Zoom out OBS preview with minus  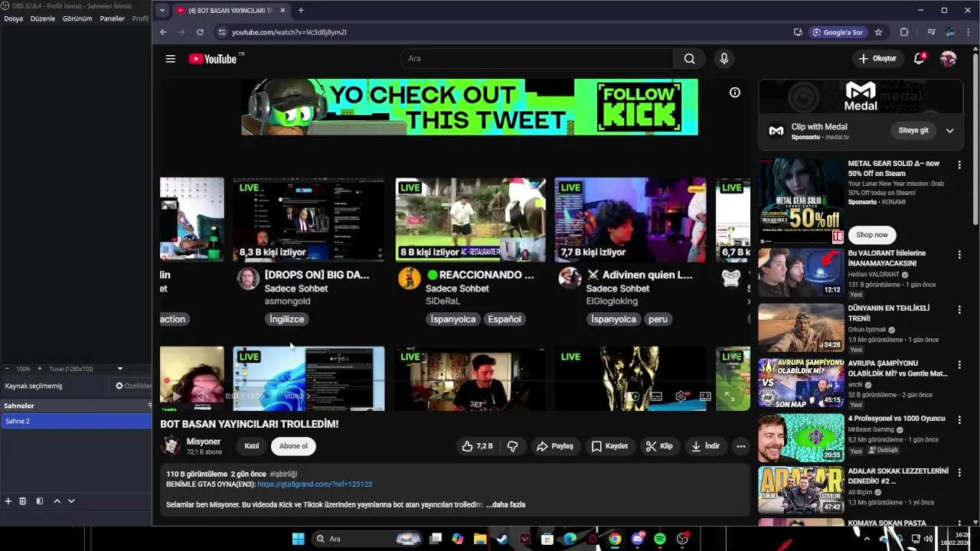click(7, 369)
